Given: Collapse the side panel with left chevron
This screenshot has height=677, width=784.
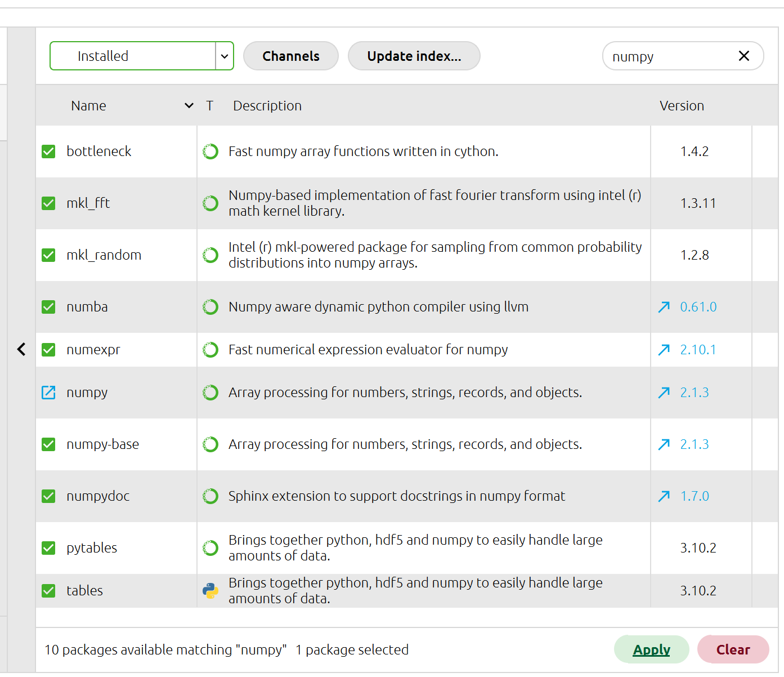Looking at the screenshot, I should [21, 350].
